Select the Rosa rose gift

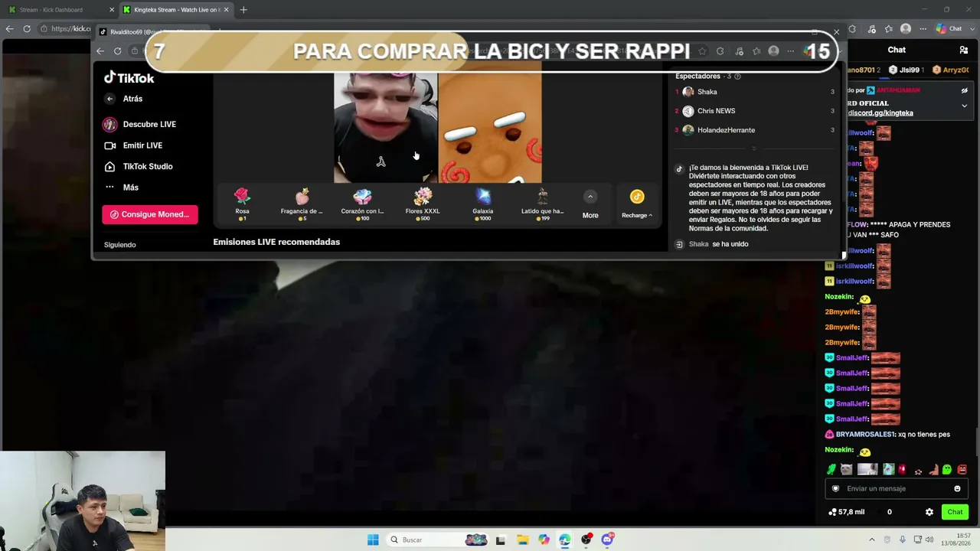pyautogui.click(x=242, y=204)
